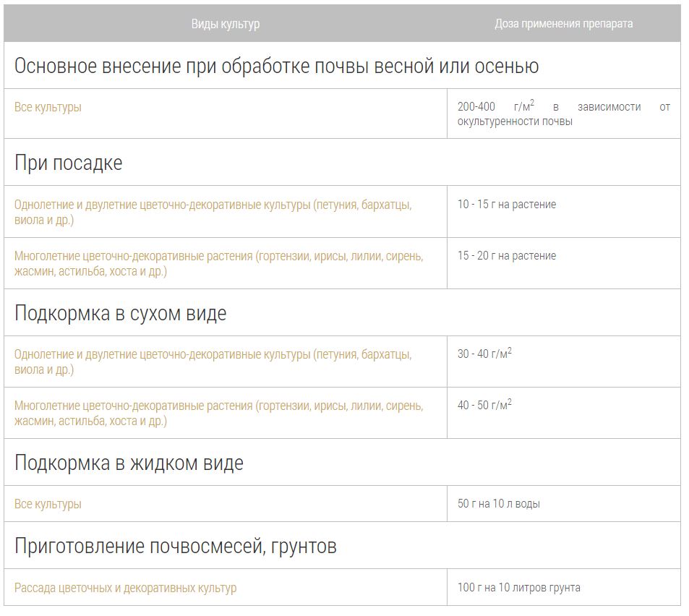Click "Многолетние цветочно-декоративные" row under Подкормка в сухом виде
689x616 pixels.
tap(218, 413)
